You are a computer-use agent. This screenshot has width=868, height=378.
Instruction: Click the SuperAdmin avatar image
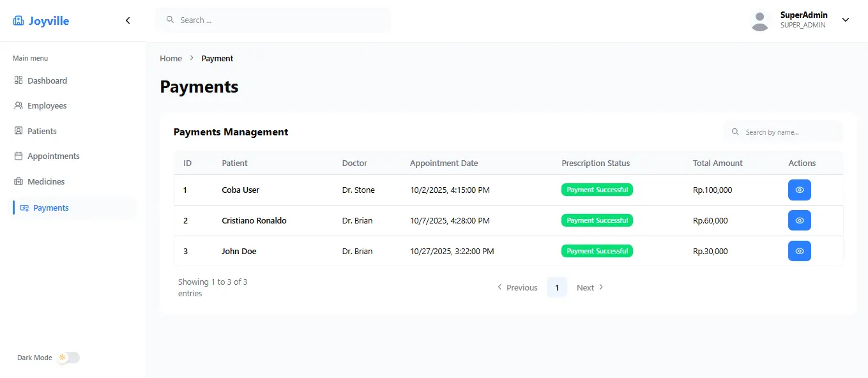click(759, 20)
